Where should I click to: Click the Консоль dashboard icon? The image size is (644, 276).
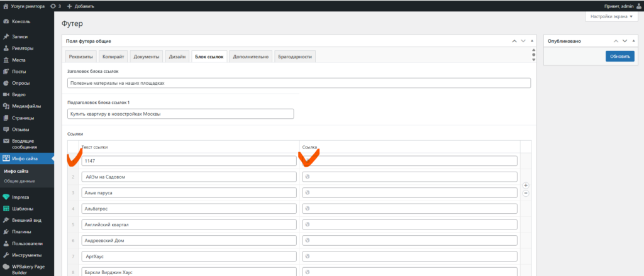pos(6,21)
